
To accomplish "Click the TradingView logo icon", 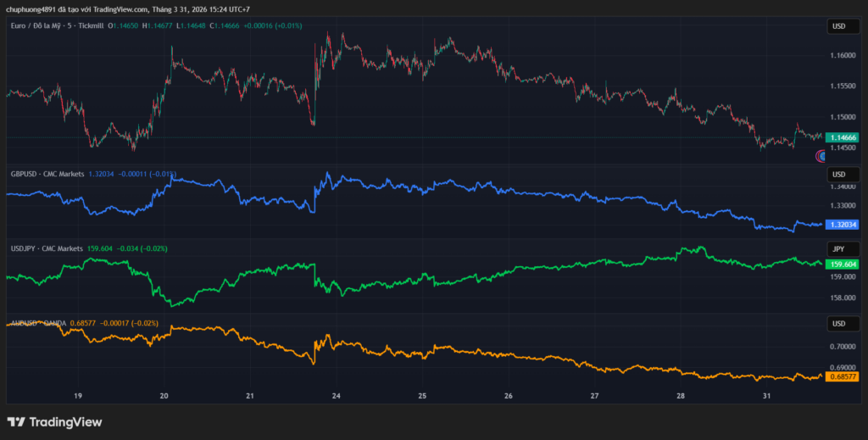I will click(16, 421).
